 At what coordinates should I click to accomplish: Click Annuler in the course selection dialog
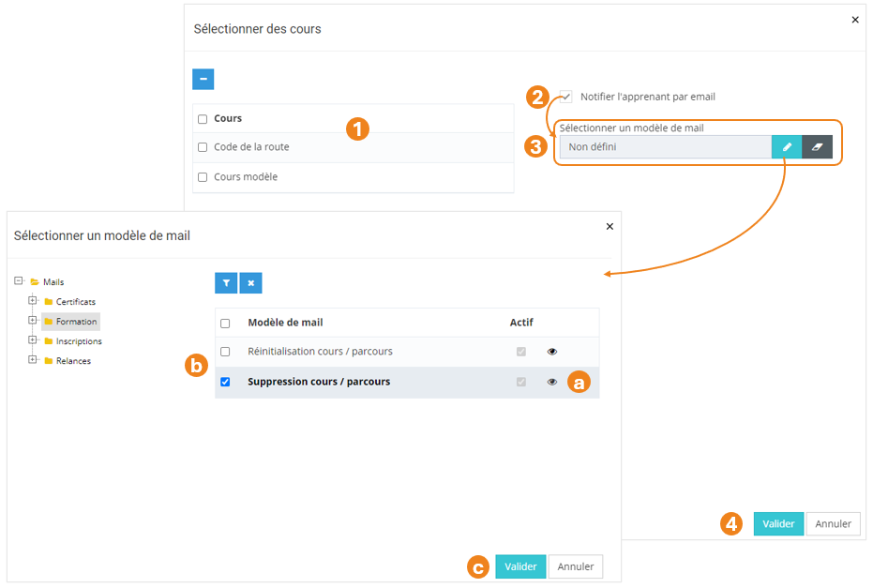(x=833, y=524)
